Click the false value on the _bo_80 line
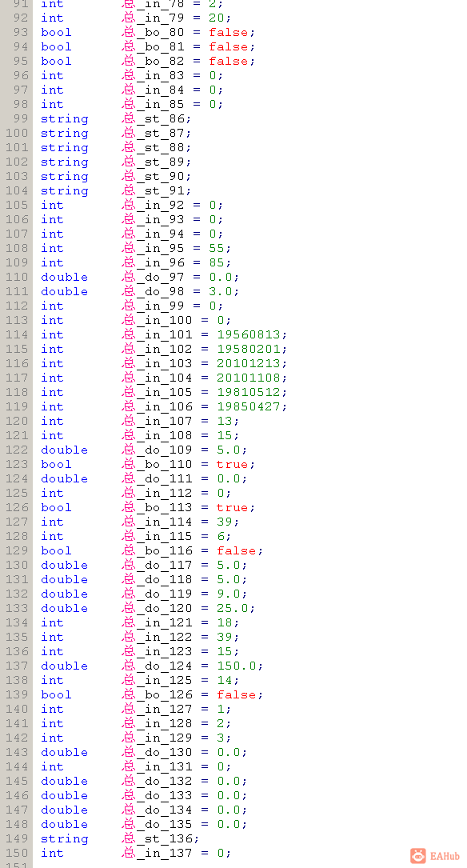The image size is (467, 868). click(x=229, y=32)
